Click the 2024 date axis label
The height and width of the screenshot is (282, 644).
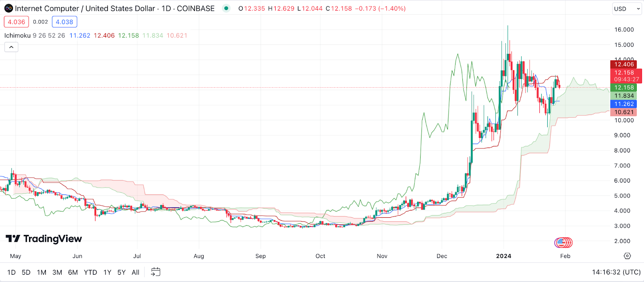point(504,256)
